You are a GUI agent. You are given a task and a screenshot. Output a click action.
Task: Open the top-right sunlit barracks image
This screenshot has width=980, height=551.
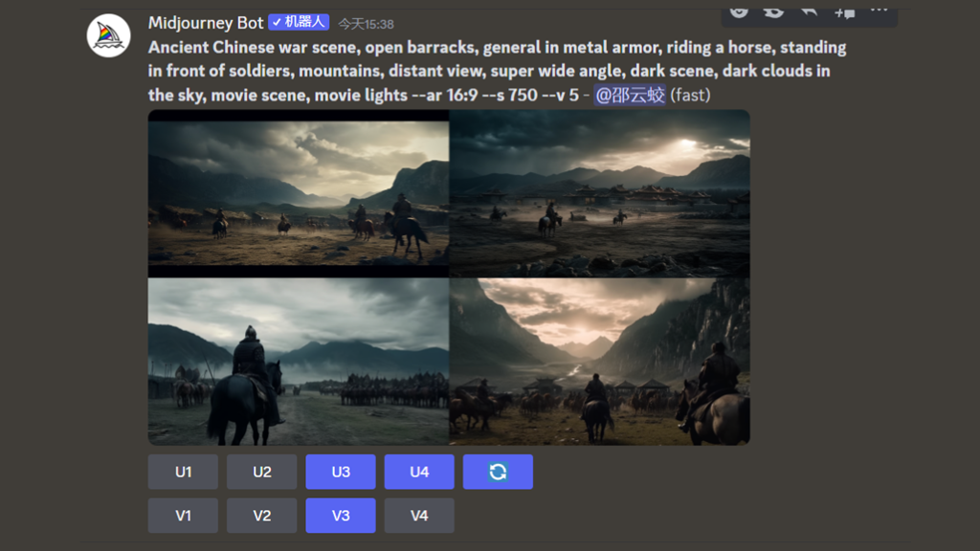click(x=600, y=193)
